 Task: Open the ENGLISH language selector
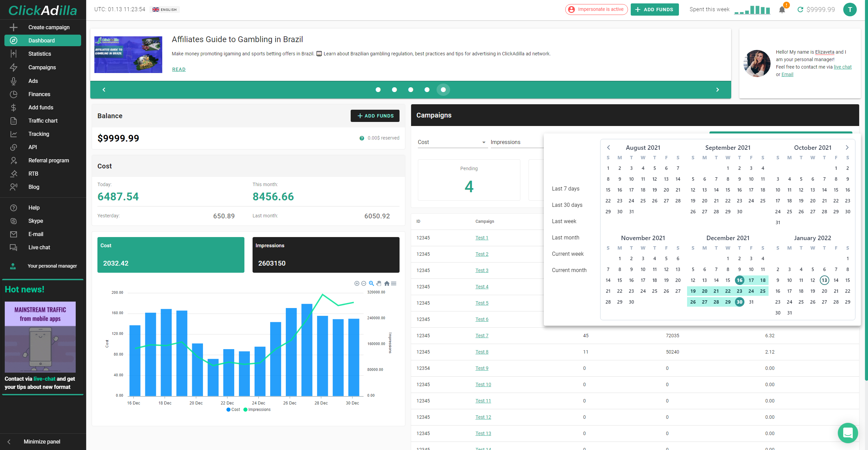(165, 10)
